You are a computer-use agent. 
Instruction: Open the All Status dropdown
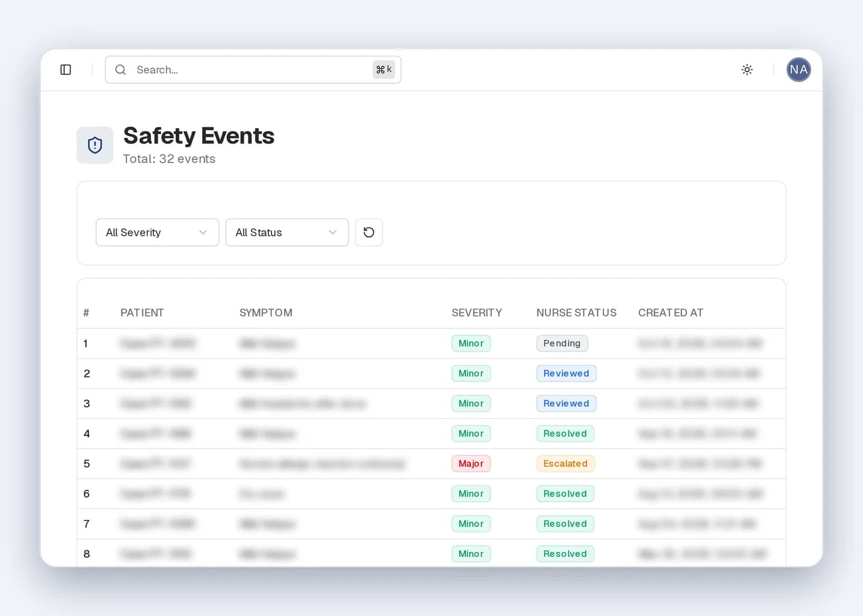pyautogui.click(x=287, y=232)
